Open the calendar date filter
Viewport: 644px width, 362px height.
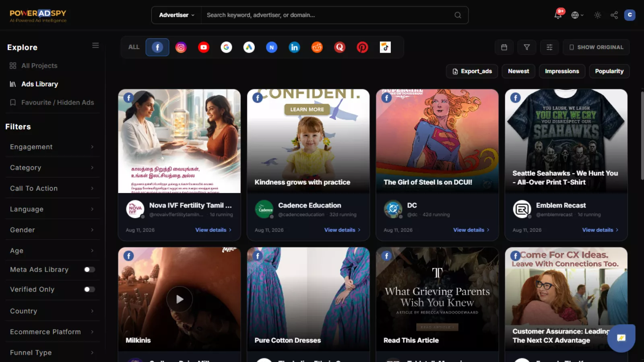point(504,47)
